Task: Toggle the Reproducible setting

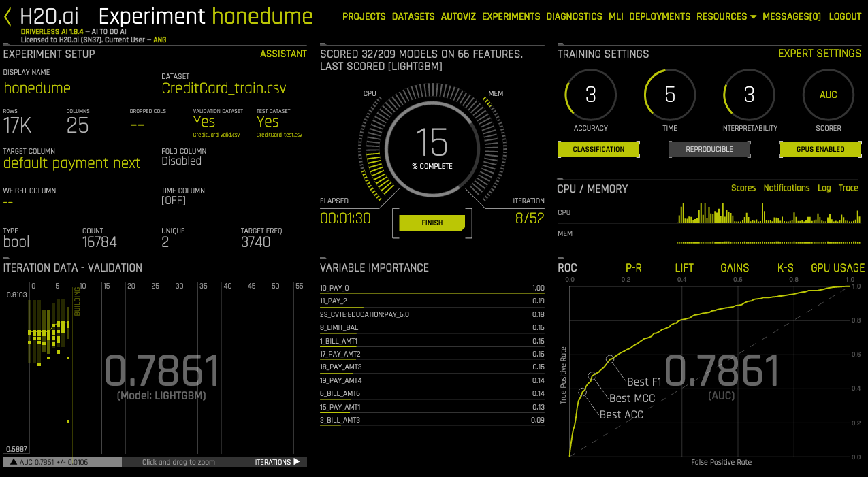Action: (709, 149)
